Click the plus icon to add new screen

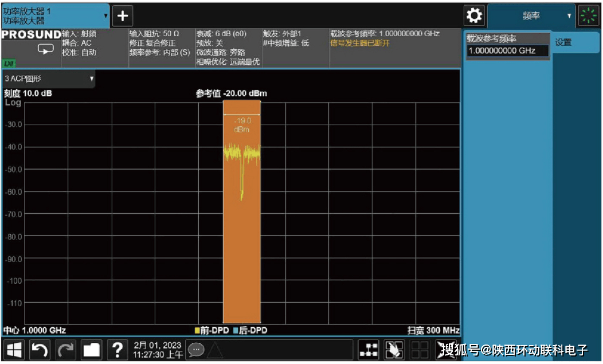[x=122, y=15]
